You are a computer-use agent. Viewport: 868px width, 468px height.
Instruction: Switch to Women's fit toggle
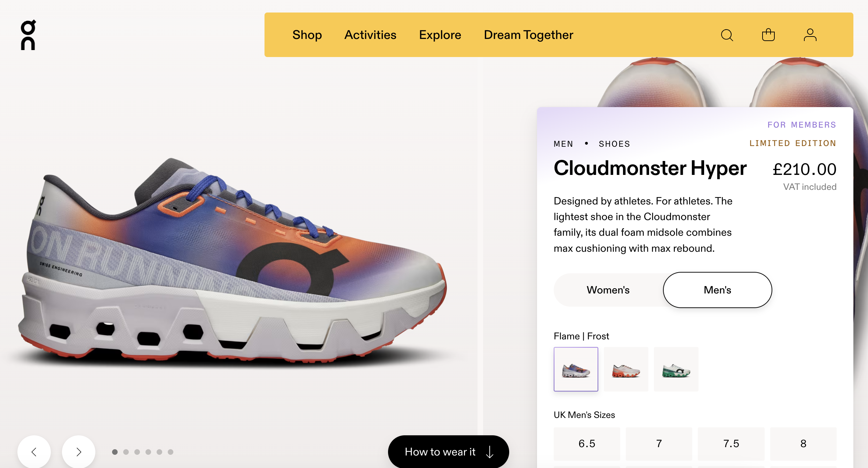click(608, 290)
